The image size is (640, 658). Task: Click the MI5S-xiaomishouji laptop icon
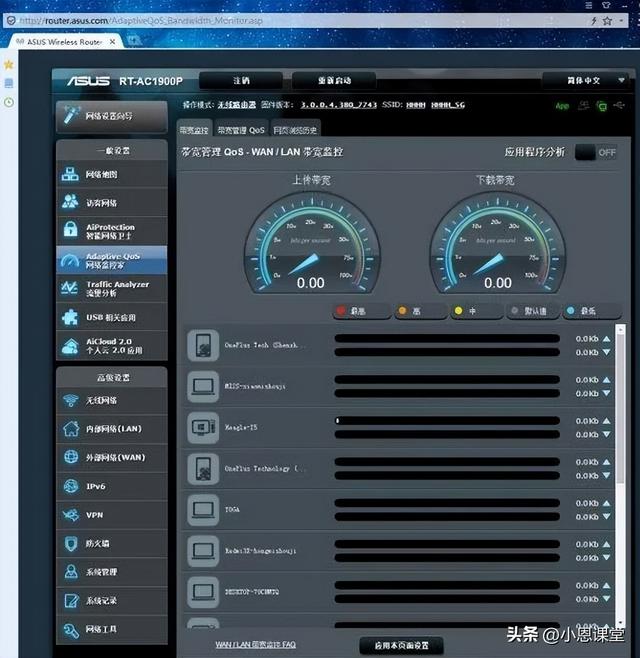tap(203, 386)
